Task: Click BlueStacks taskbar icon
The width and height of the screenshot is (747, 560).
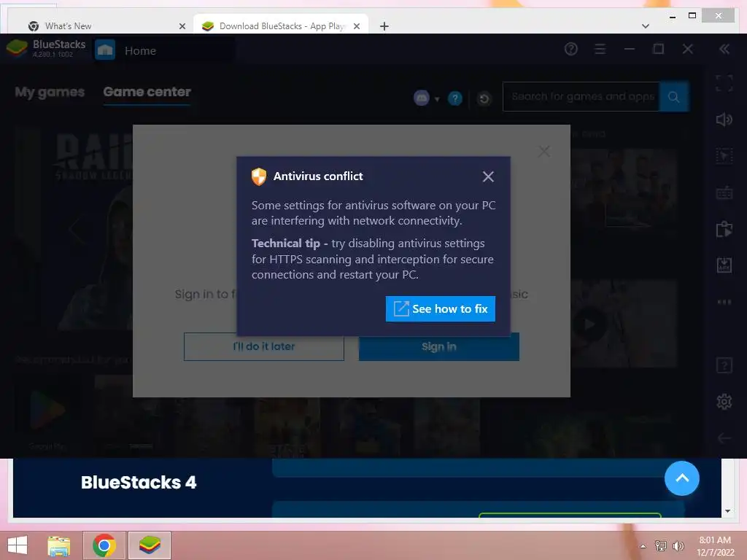Action: coord(150,545)
